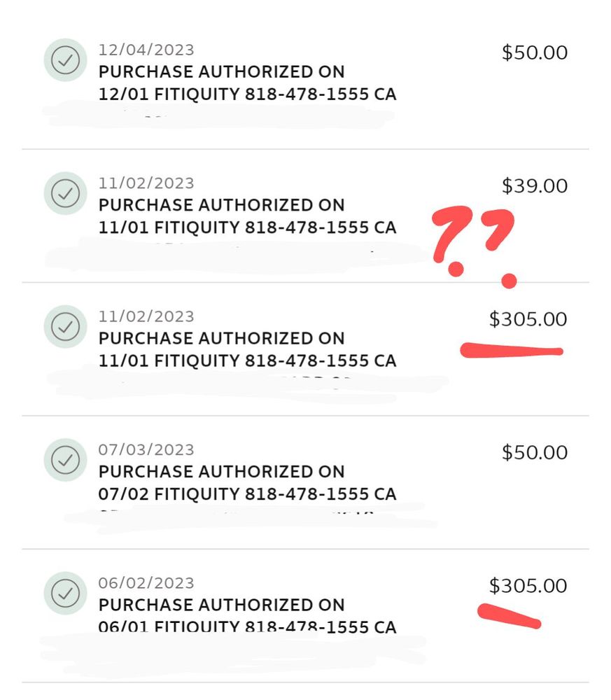Image resolution: width=611 pixels, height=700 pixels.
Task: Open the $39.00 purchase description text
Action: (x=247, y=216)
